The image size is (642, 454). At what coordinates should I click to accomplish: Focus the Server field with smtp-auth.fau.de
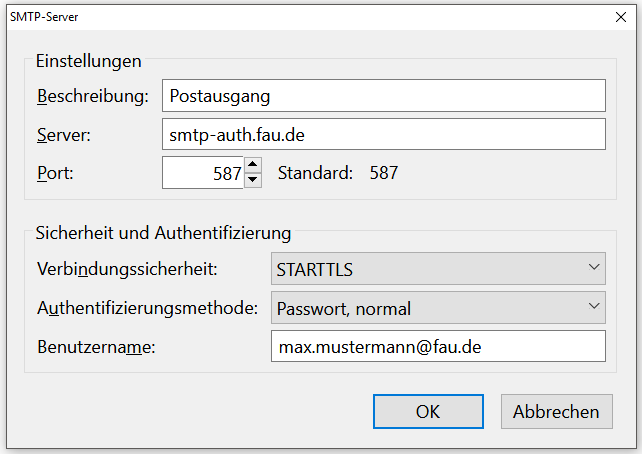pyautogui.click(x=383, y=134)
